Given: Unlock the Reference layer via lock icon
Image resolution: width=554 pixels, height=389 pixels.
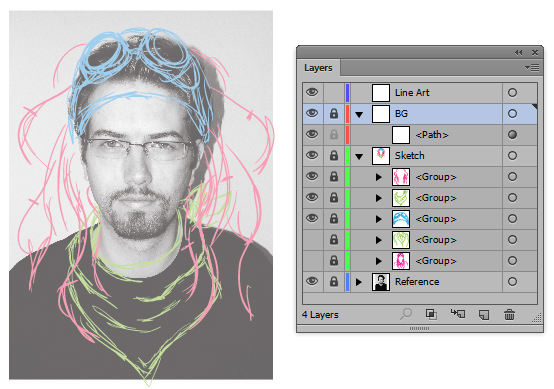Looking at the screenshot, I should (x=334, y=282).
